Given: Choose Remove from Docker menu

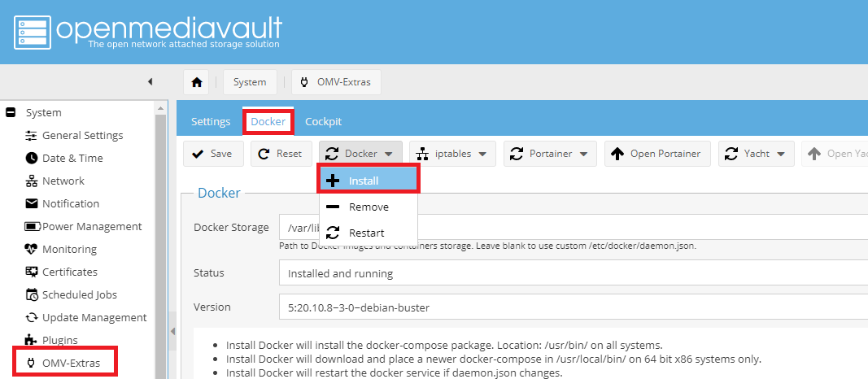Looking at the screenshot, I should [x=369, y=207].
